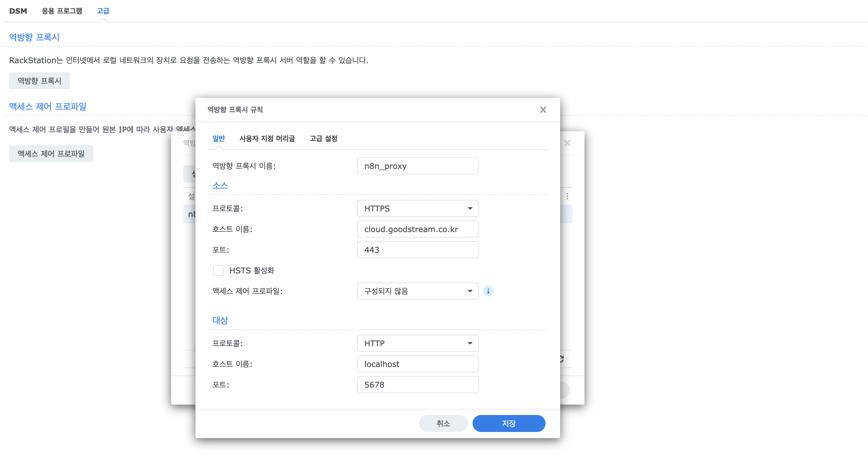Click the source host name field

pos(417,229)
